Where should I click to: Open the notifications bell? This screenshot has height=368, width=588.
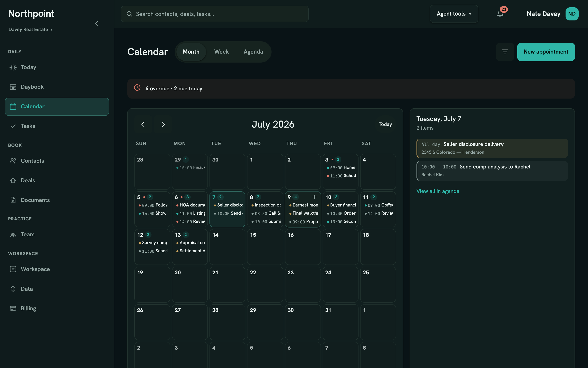pos(500,14)
